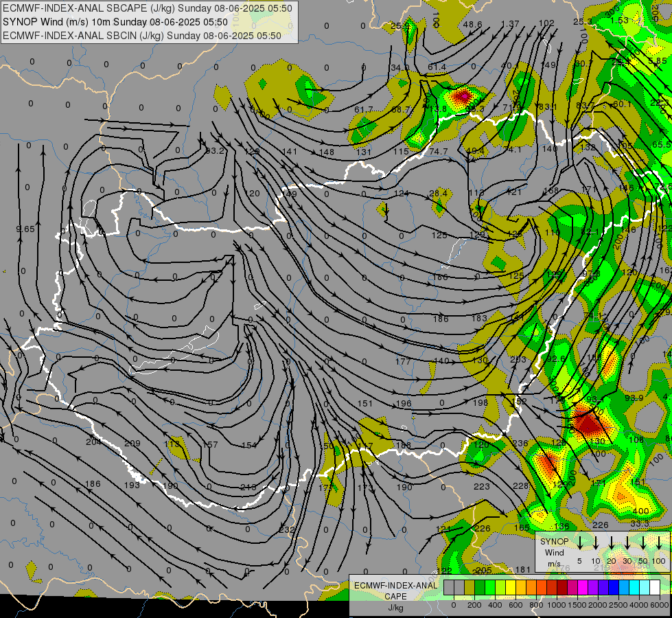Click the 228 value on the map
The height and width of the screenshot is (618, 672).
521,485
